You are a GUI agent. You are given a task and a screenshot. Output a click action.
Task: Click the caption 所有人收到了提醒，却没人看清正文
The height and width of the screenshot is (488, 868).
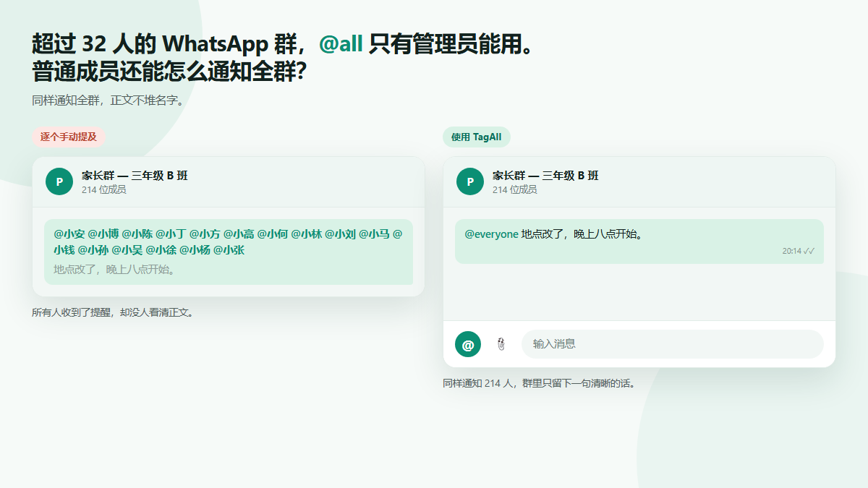113,312
